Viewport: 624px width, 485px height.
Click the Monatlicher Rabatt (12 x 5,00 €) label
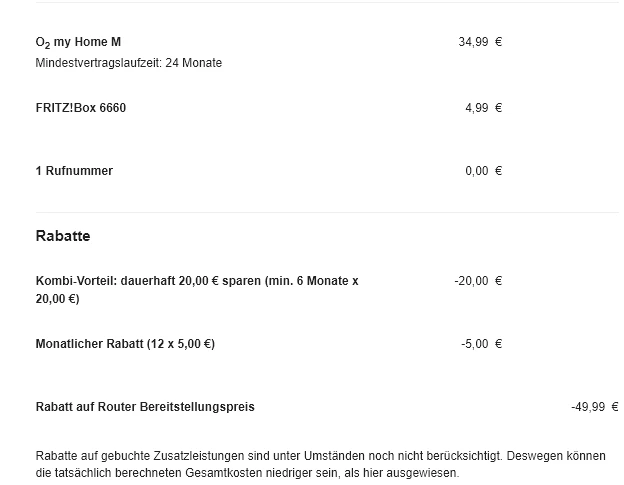pyautogui.click(x=125, y=344)
